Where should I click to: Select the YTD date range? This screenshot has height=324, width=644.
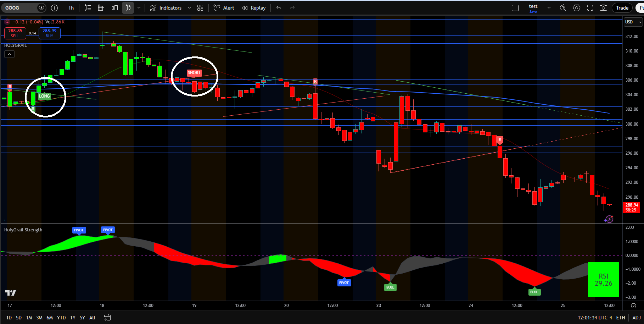(x=61, y=318)
